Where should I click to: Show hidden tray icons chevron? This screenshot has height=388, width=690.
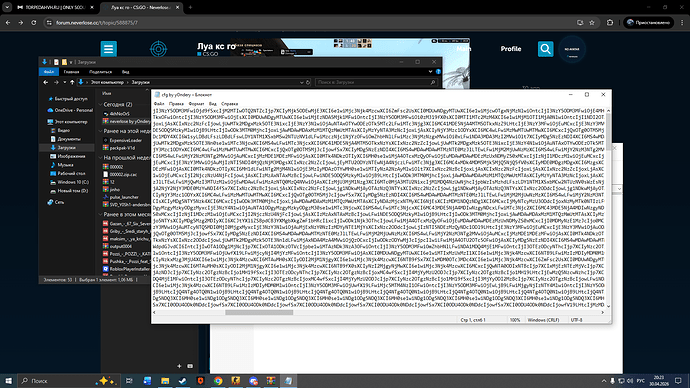[604, 381]
